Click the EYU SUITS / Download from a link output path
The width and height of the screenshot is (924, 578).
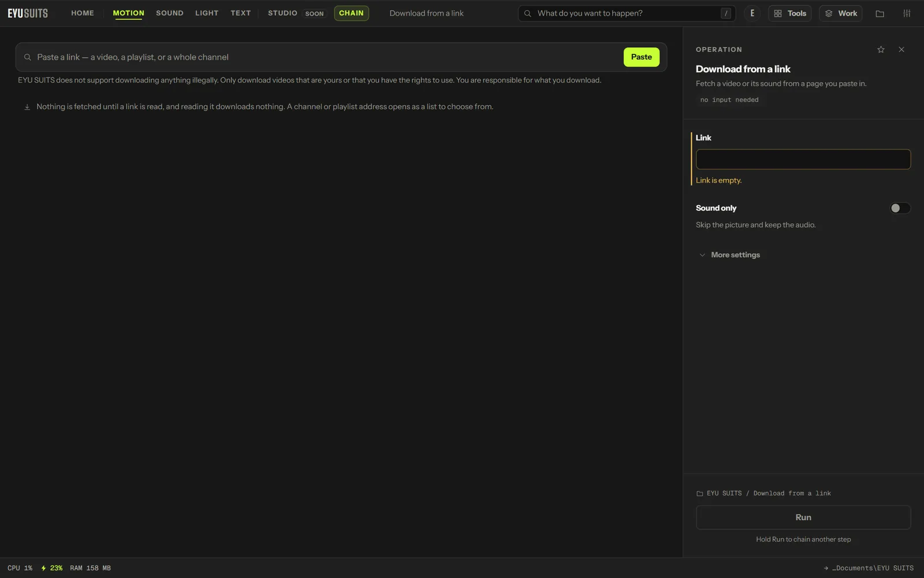click(769, 494)
